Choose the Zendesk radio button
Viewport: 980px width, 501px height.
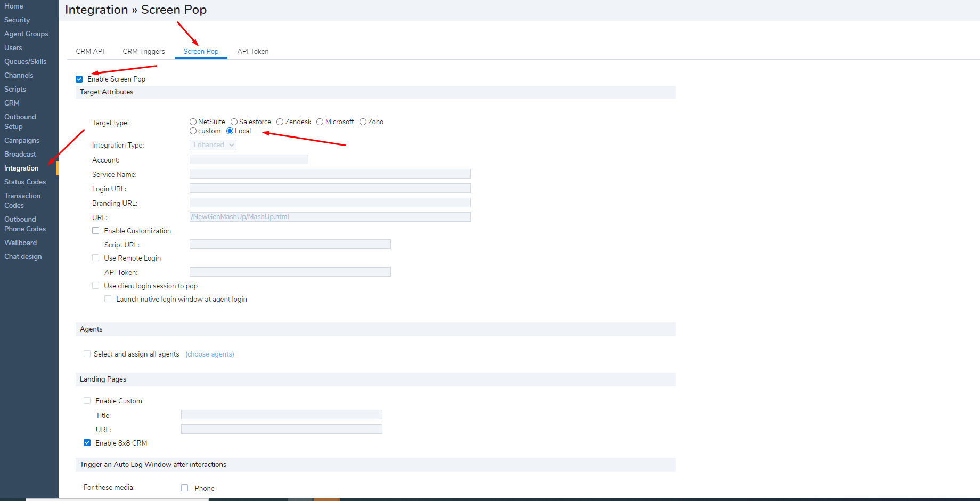pyautogui.click(x=280, y=122)
